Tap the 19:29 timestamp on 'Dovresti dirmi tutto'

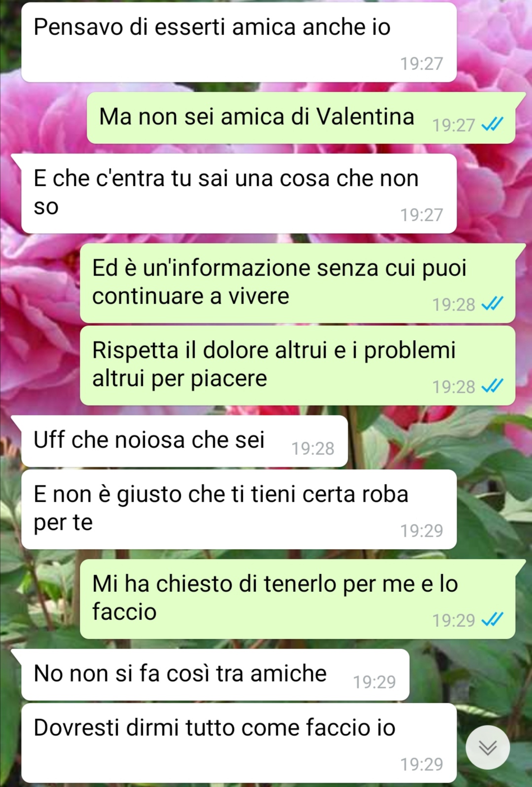click(x=422, y=764)
